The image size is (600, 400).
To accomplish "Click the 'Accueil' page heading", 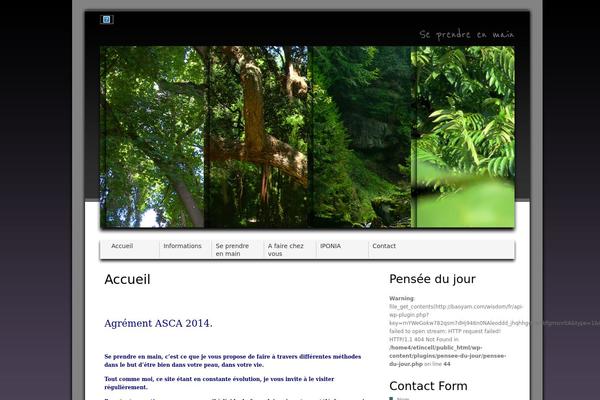I will pyautogui.click(x=127, y=279).
